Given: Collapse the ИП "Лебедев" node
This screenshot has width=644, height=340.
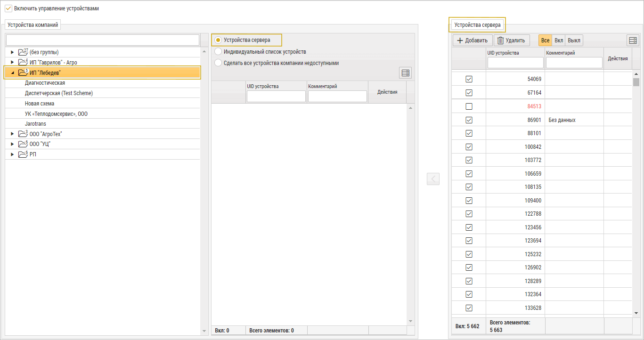Looking at the screenshot, I should tap(12, 73).
